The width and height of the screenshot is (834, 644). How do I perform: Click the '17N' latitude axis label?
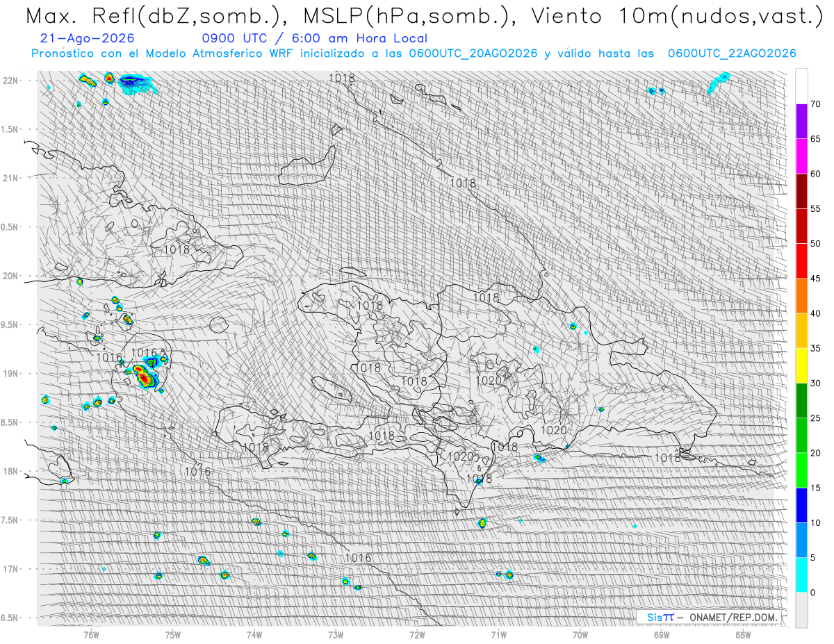click(x=11, y=569)
